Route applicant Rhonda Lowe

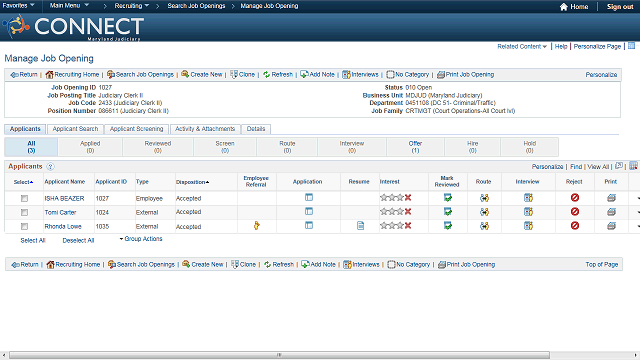(484, 226)
